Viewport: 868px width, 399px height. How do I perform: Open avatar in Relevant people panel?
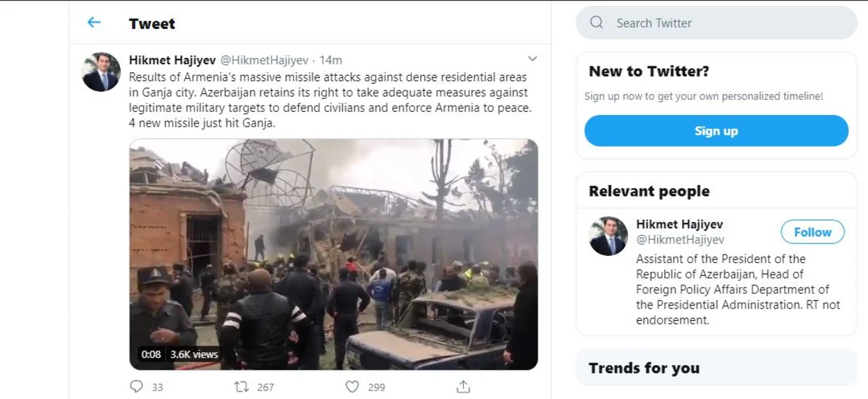(x=608, y=236)
